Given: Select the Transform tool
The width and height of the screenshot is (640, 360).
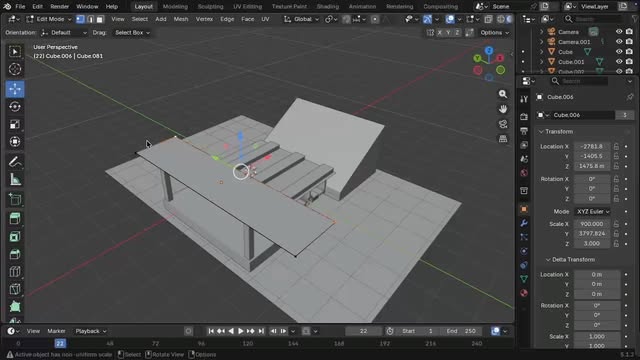Looking at the screenshot, I should [x=15, y=142].
